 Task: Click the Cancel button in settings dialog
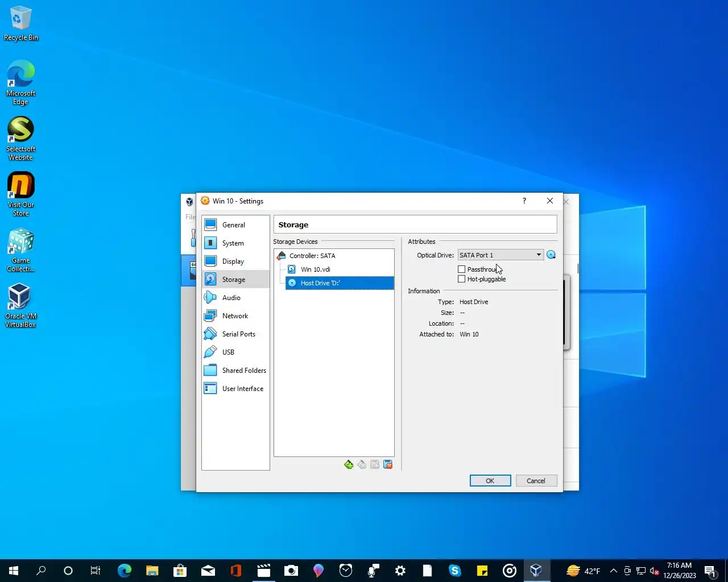(x=536, y=481)
